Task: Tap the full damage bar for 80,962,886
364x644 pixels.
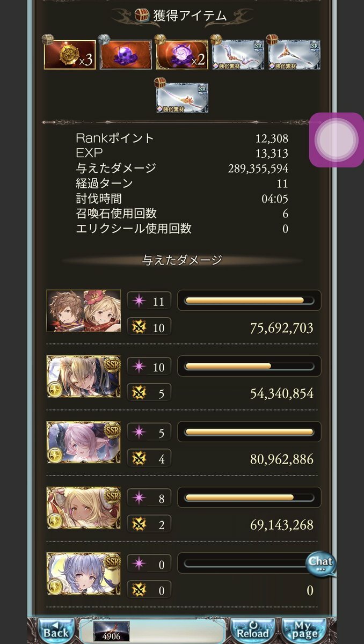Action: tap(249, 431)
